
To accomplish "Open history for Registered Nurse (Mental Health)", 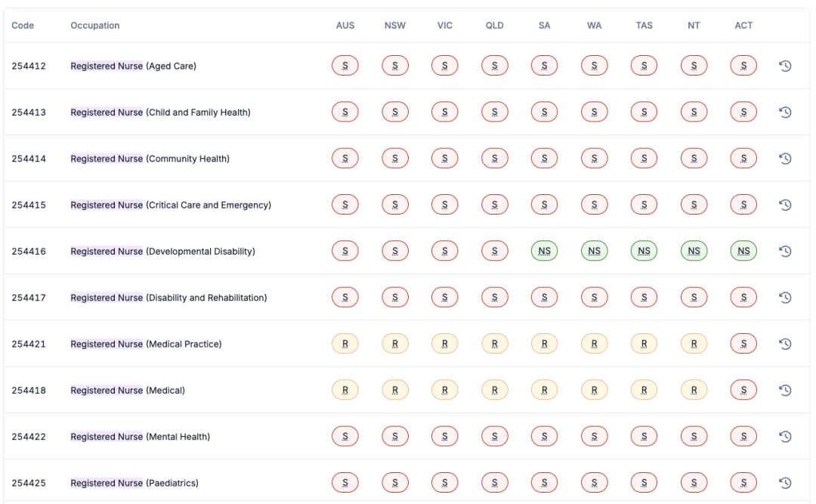I will 785,437.
